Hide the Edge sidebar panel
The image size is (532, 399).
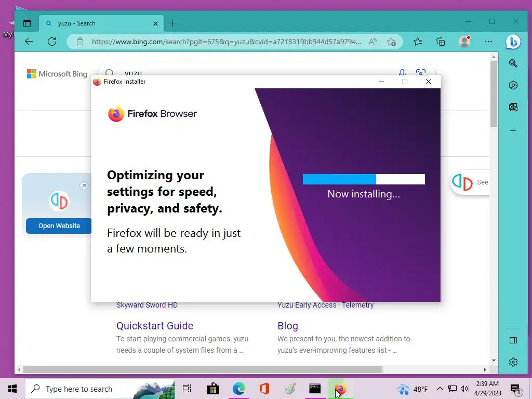[513, 340]
